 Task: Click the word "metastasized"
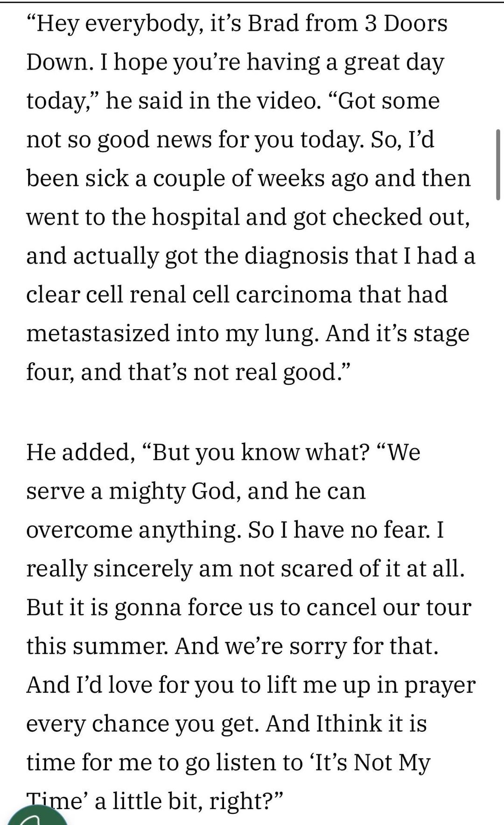click(98, 333)
